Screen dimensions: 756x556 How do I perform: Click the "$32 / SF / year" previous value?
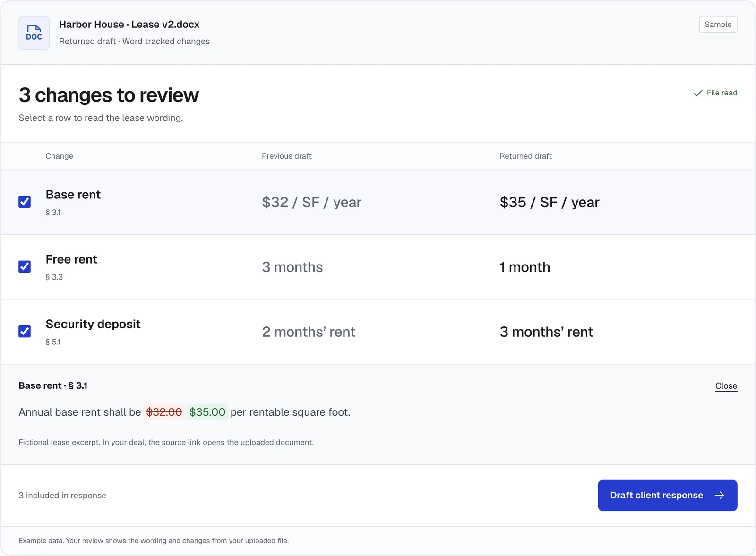tap(311, 202)
